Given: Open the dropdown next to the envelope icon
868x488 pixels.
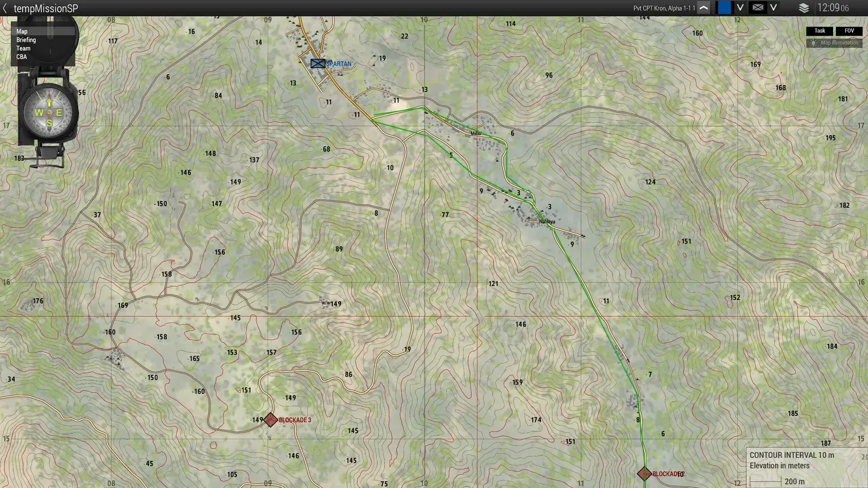Looking at the screenshot, I should (772, 7).
